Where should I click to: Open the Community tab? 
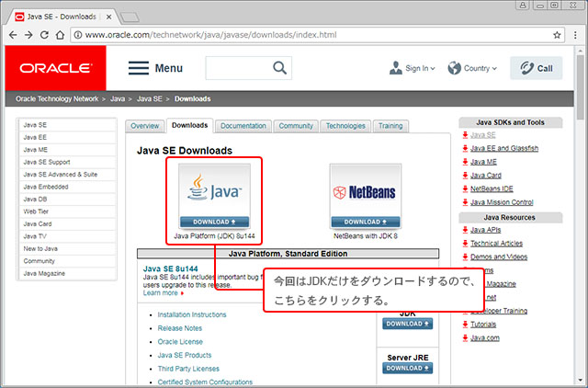point(296,126)
